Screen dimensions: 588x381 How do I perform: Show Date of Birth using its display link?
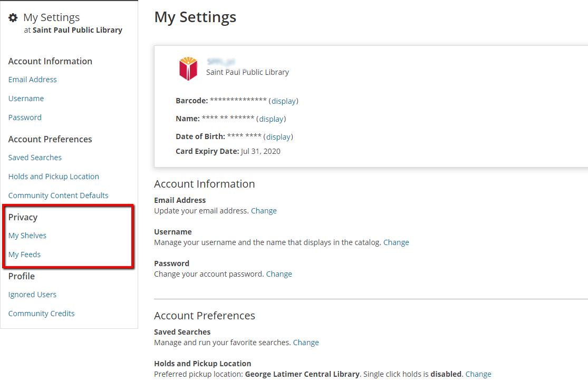click(278, 136)
